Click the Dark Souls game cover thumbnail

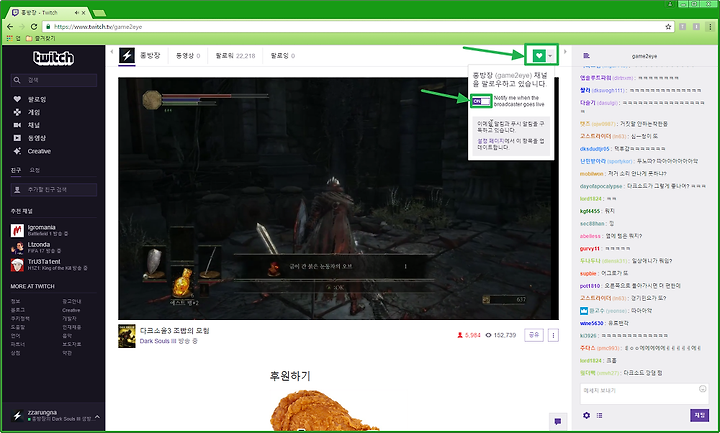coord(127,336)
